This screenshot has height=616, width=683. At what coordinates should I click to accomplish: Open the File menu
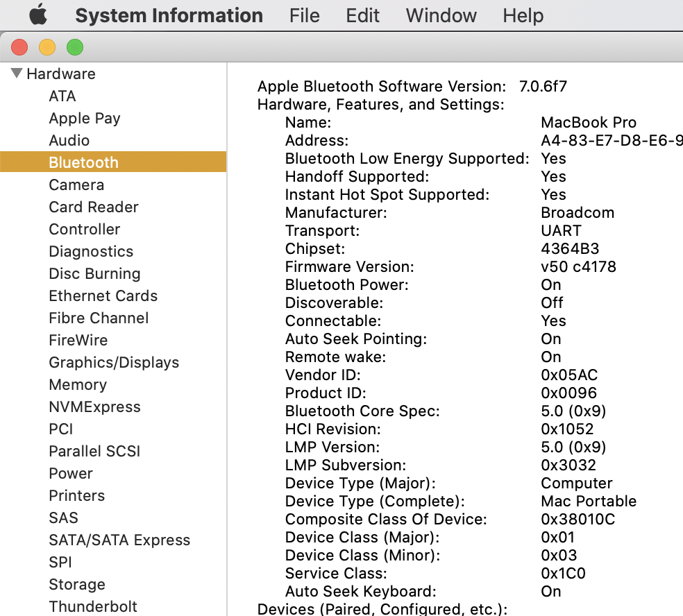[x=304, y=15]
